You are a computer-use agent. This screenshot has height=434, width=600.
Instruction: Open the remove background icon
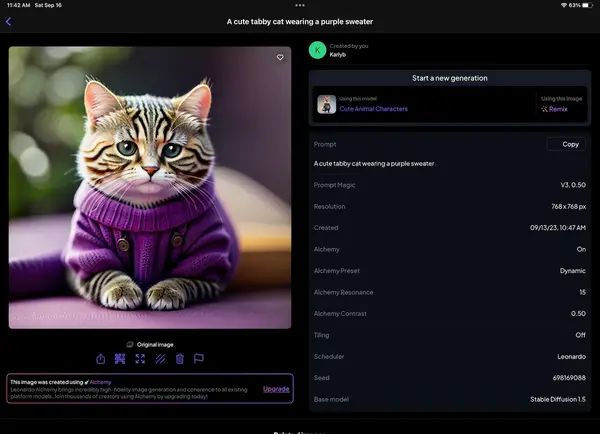pyautogui.click(x=120, y=359)
